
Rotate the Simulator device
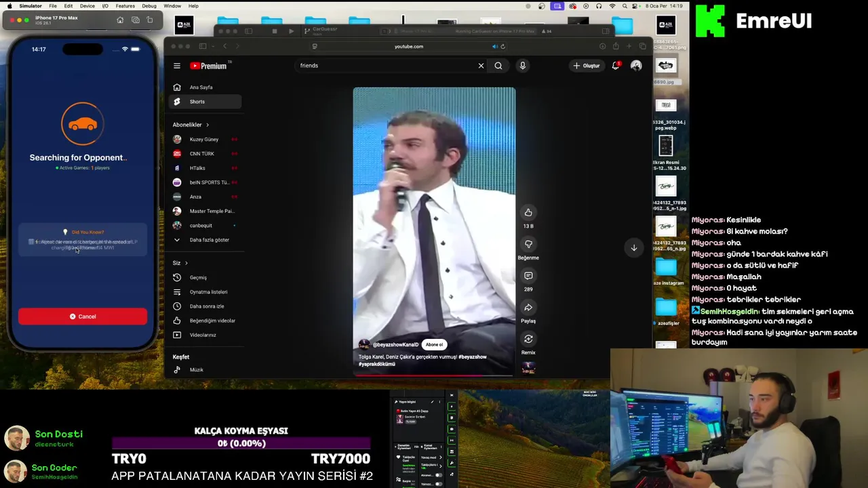pos(150,20)
